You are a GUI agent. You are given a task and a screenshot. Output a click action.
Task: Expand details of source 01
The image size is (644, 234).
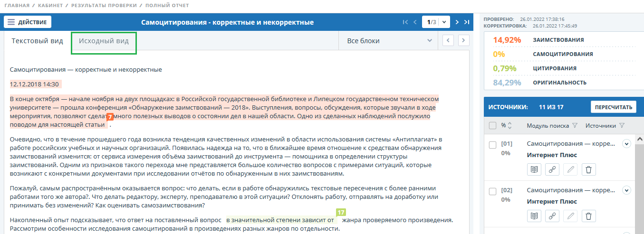626,143
